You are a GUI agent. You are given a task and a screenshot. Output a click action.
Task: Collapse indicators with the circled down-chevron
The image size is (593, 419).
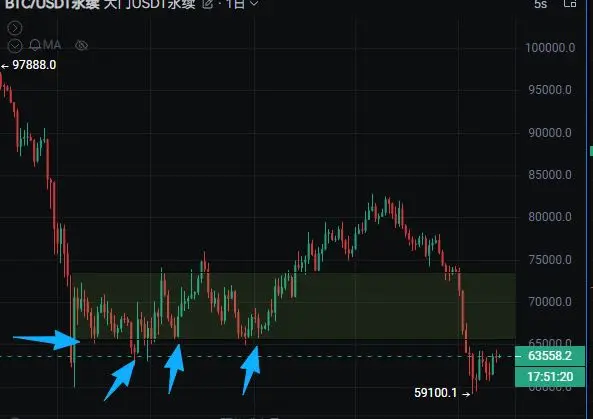(x=15, y=46)
